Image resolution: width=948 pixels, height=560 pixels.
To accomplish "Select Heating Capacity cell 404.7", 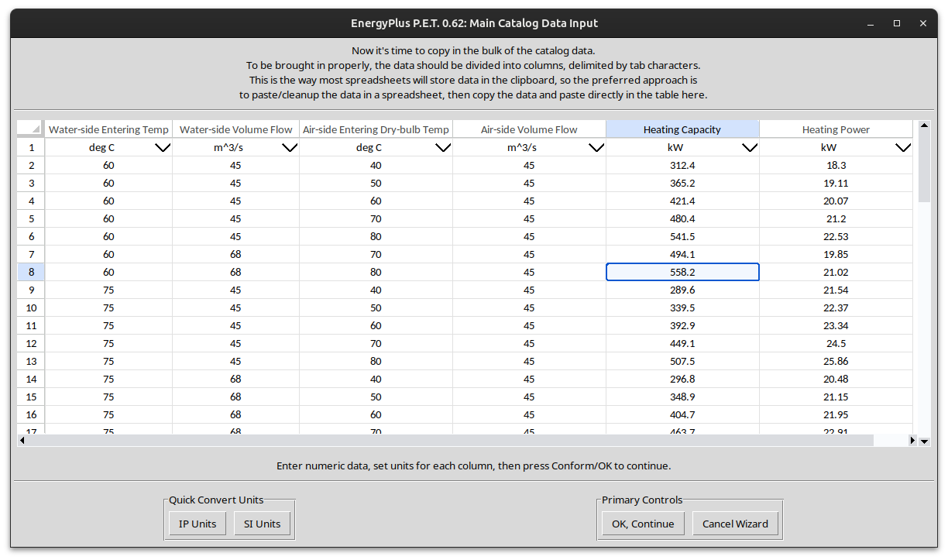I will pyautogui.click(x=682, y=414).
